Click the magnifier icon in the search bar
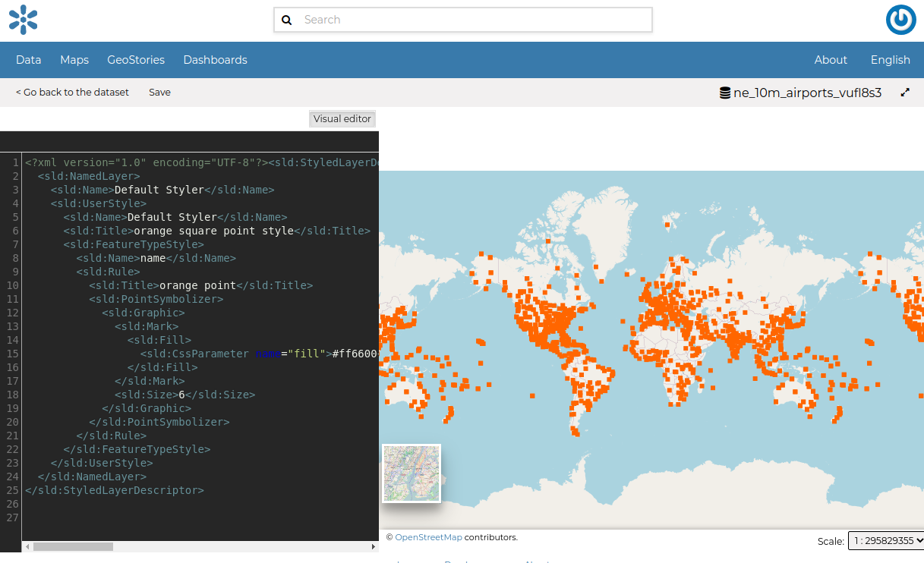 point(287,19)
